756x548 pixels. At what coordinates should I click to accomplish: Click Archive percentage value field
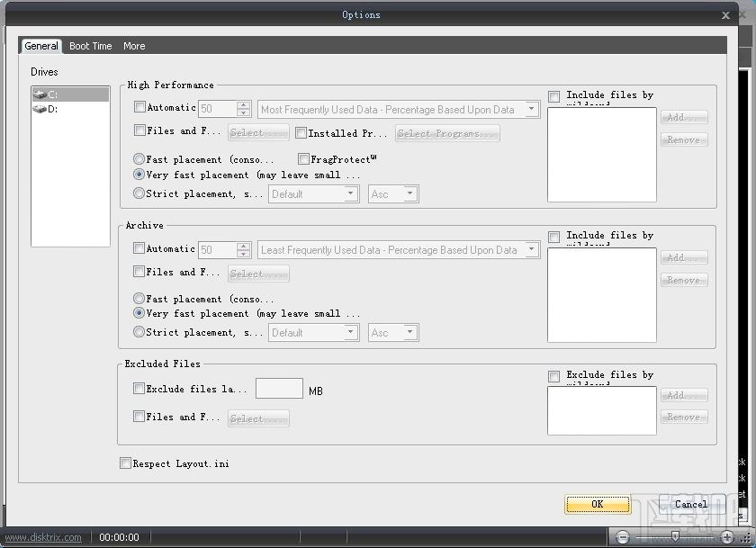tap(218, 249)
